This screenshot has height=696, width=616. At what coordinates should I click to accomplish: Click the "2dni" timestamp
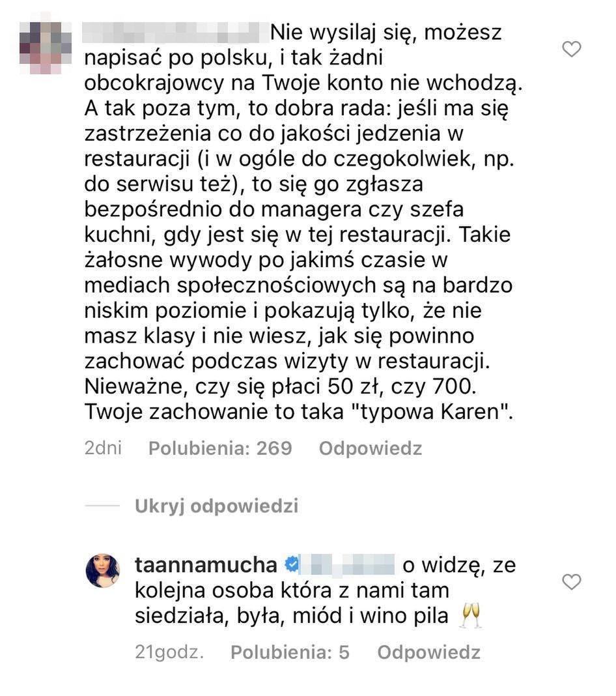(103, 448)
